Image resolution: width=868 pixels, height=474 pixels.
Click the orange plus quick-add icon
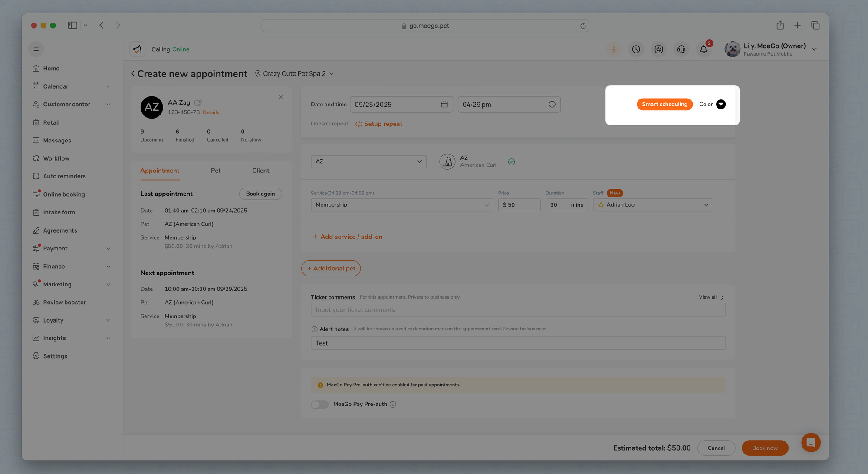[614, 49]
